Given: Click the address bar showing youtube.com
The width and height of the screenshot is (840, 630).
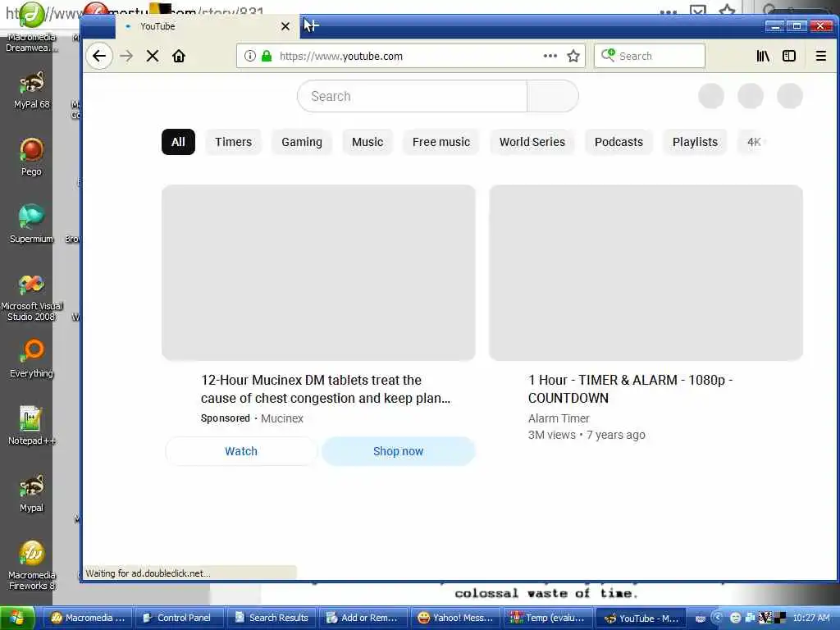Looking at the screenshot, I should click(x=410, y=56).
